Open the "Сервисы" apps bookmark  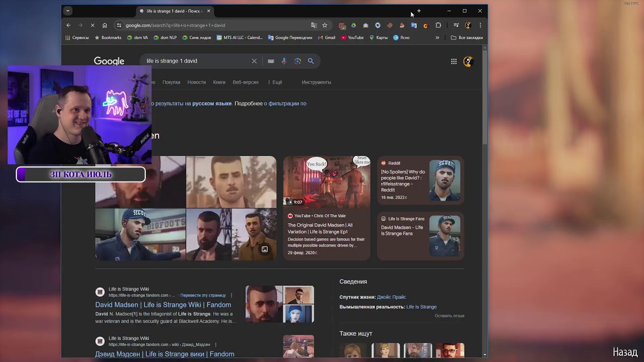point(77,38)
